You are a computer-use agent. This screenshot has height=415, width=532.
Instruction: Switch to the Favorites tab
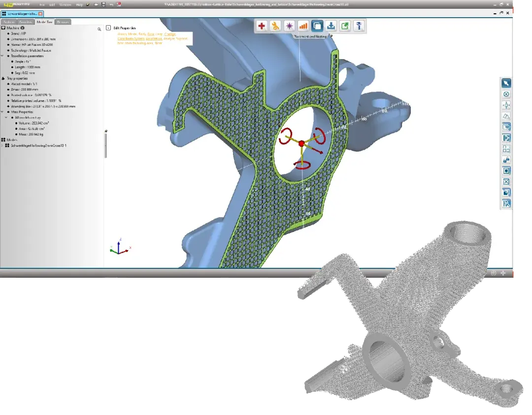[25, 22]
